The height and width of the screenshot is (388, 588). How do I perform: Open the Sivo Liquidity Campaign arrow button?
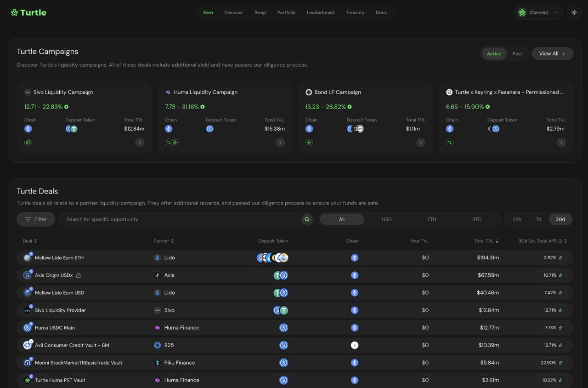[x=140, y=143]
